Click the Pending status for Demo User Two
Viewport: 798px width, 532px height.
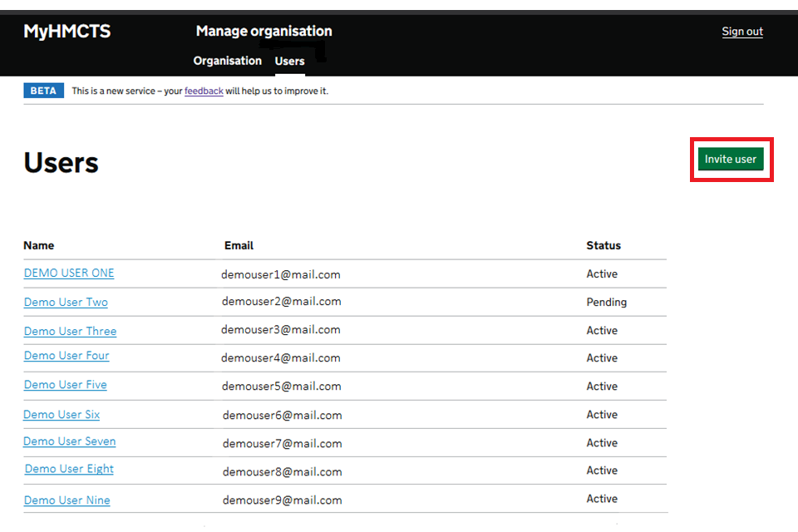coord(606,303)
